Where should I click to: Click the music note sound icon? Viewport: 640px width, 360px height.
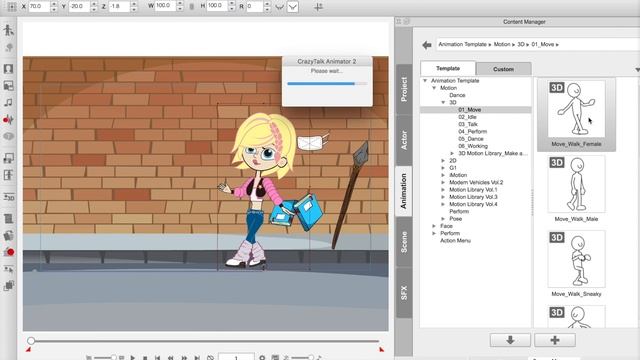8,102
